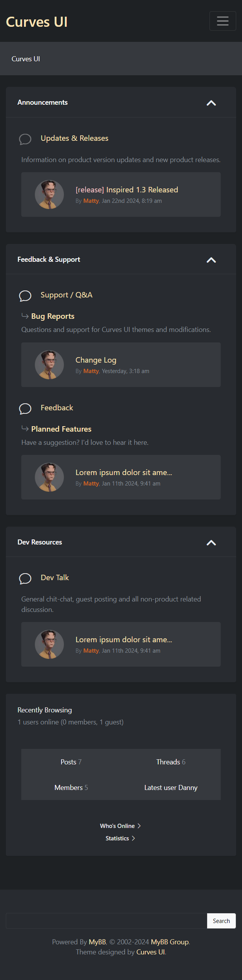Image resolution: width=242 pixels, height=980 pixels.
Task: Open the Bug Reports subforum
Action: 53,316
